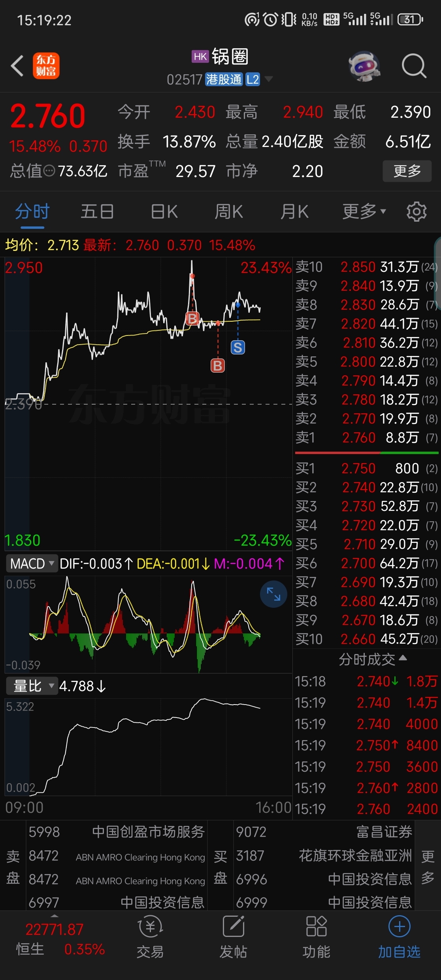Tap the back arrow icon
The width and height of the screenshot is (441, 980).
pos(17,66)
